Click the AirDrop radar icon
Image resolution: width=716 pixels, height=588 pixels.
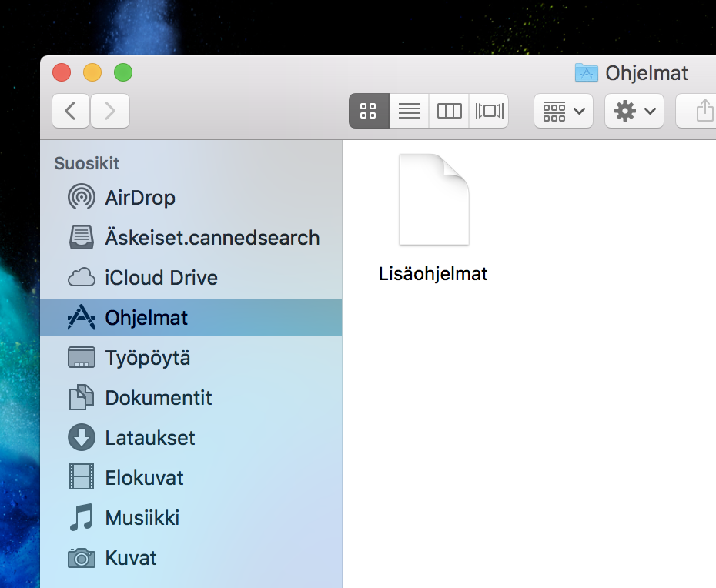[x=82, y=197]
